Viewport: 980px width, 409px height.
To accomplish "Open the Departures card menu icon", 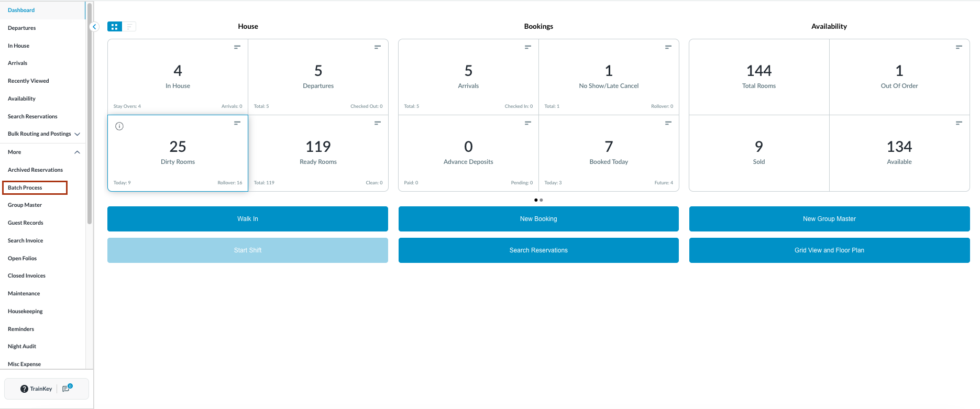I will (377, 47).
